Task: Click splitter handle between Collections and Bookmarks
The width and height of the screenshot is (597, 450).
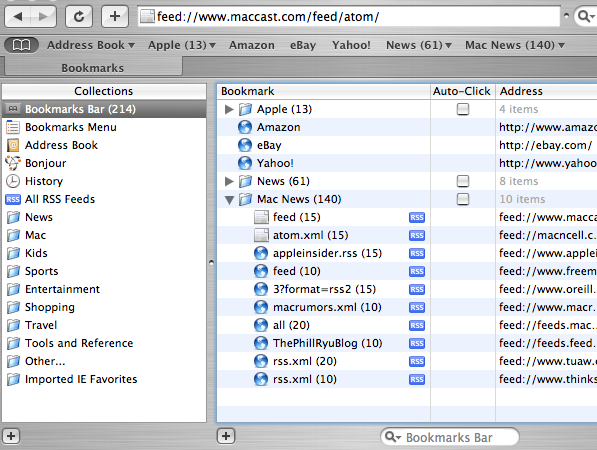Action: tap(211, 262)
